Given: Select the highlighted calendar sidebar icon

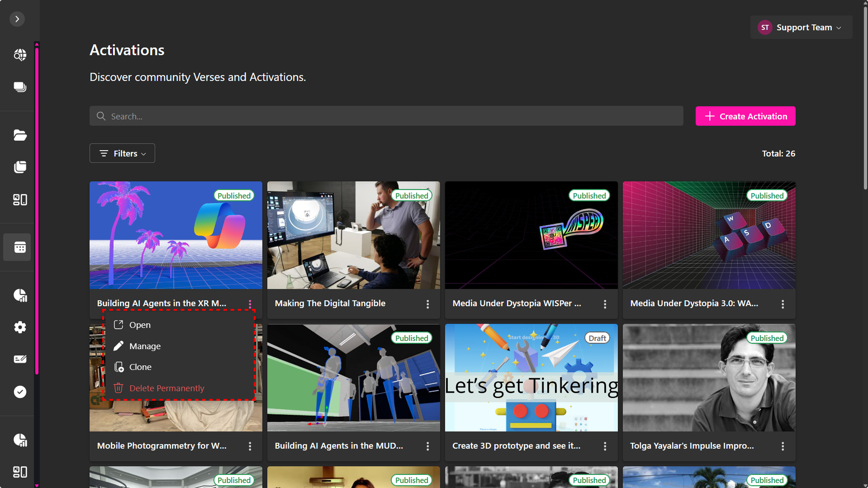Looking at the screenshot, I should click(20, 247).
